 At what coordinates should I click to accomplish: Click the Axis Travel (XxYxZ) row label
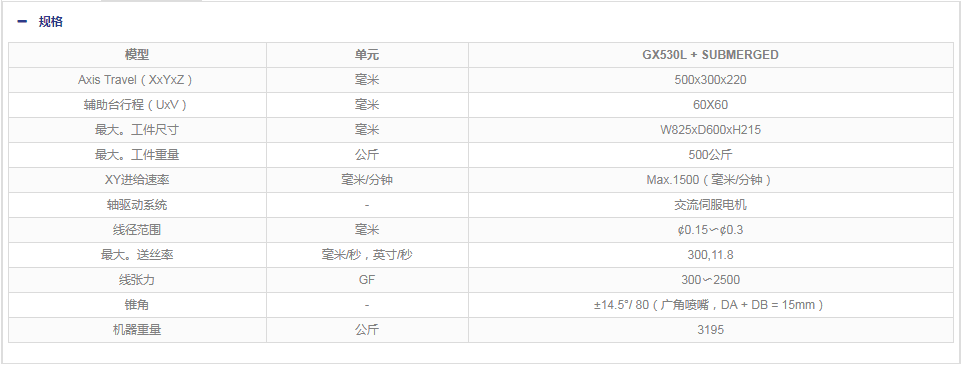click(137, 80)
